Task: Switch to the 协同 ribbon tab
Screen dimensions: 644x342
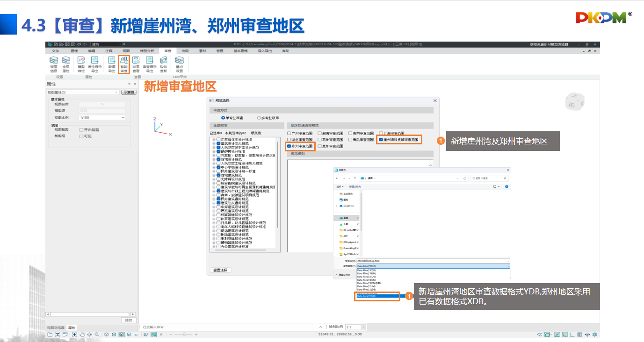Action: click(x=185, y=50)
